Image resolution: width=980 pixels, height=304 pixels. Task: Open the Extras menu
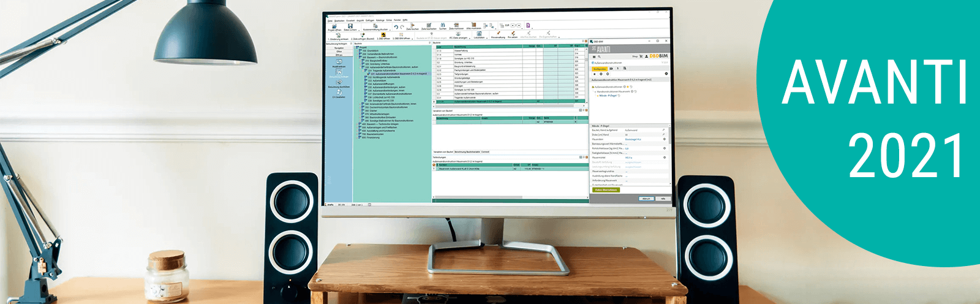pyautogui.click(x=389, y=20)
